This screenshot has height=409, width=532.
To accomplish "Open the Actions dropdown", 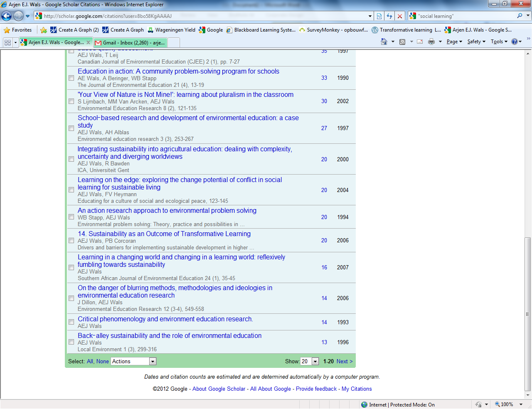I will [133, 361].
